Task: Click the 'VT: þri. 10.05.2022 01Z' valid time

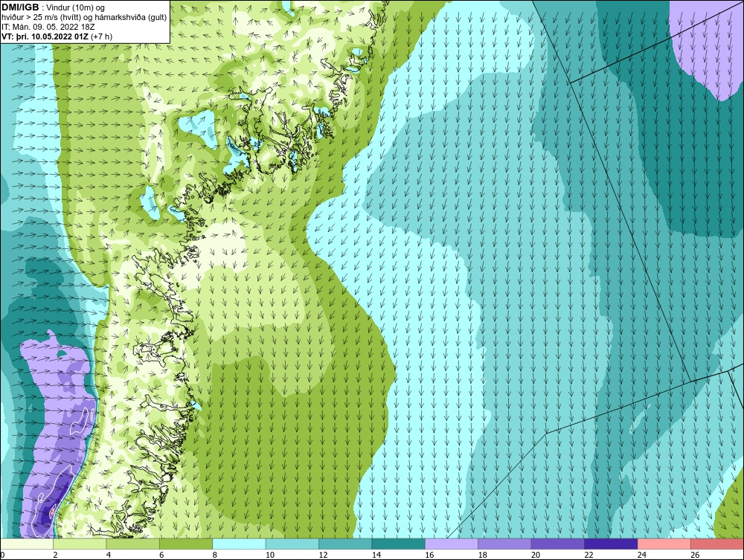Action: (x=57, y=36)
